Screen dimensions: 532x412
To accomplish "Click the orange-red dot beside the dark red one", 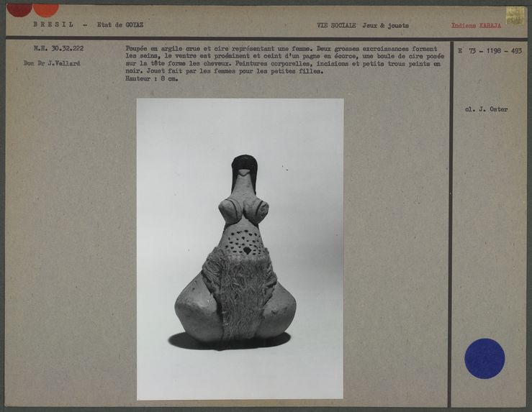I will coord(45,9).
